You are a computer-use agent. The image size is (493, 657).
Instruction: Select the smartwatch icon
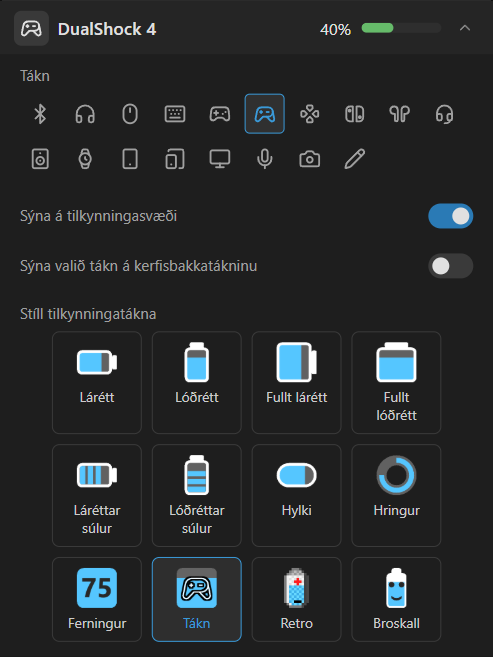pyautogui.click(x=85, y=159)
